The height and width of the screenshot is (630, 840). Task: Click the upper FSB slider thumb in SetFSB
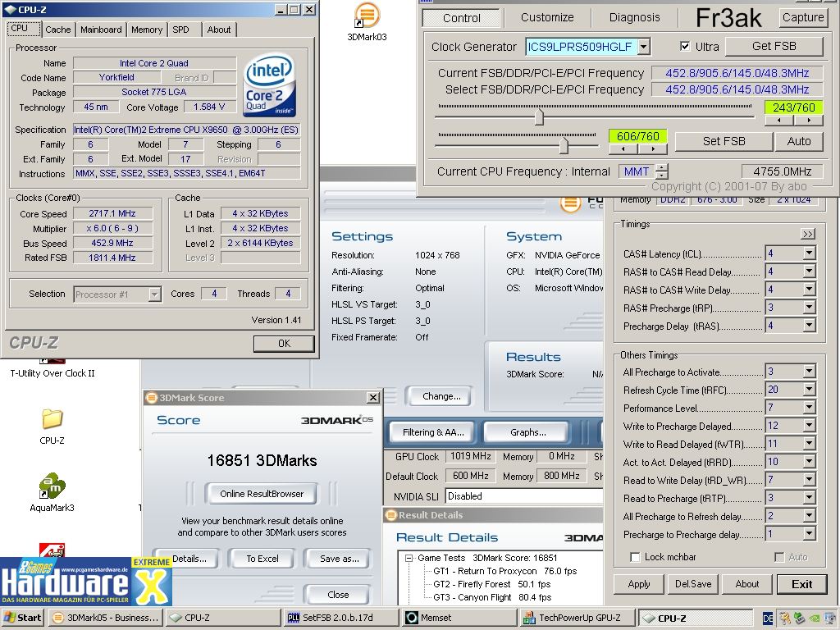point(539,116)
